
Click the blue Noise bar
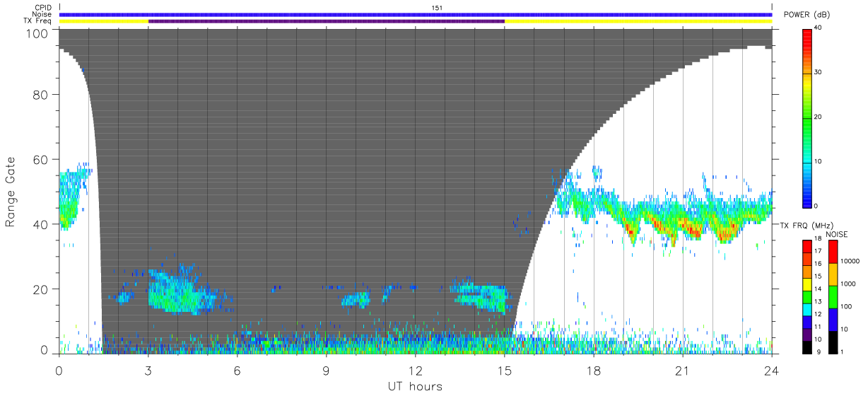coord(416,14)
